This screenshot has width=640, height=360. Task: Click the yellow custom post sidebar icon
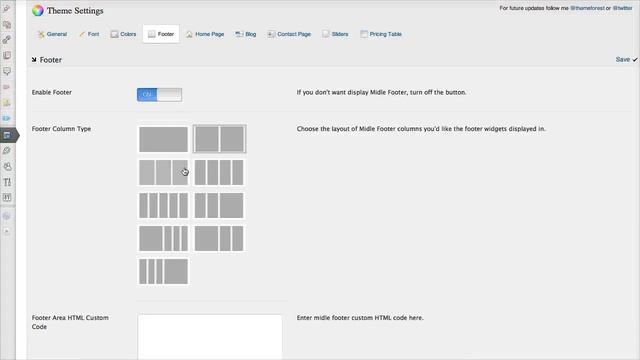pyautogui.click(x=7, y=102)
